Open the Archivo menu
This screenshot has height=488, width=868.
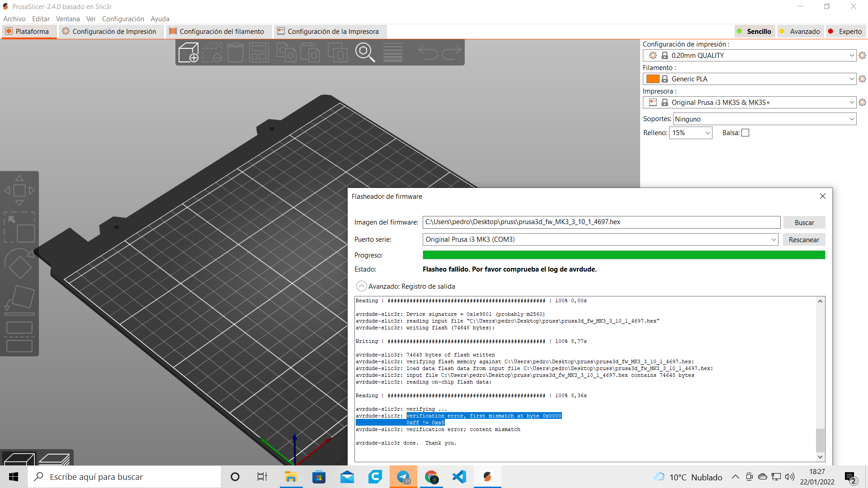[x=14, y=19]
